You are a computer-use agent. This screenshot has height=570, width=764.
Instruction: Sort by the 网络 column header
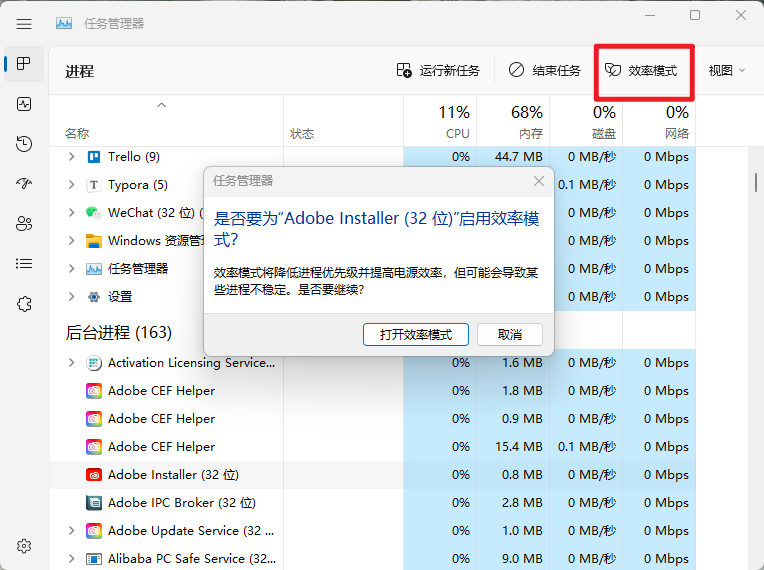659,121
